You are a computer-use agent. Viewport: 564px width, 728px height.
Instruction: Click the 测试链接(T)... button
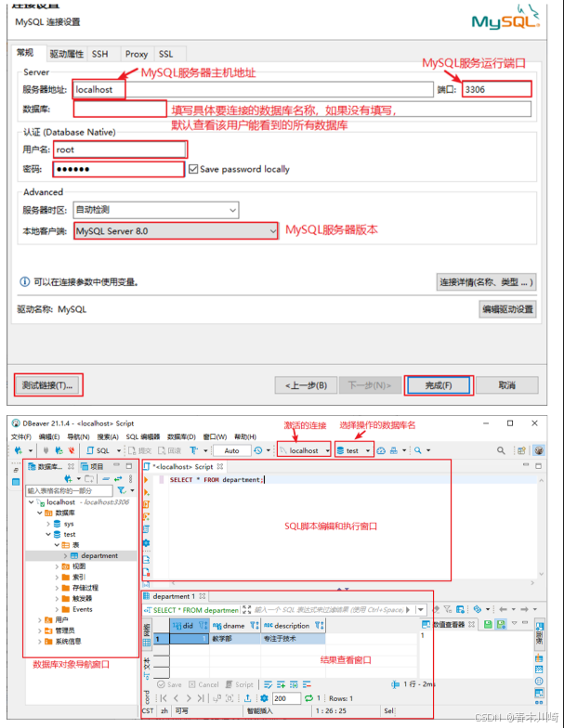click(x=48, y=384)
